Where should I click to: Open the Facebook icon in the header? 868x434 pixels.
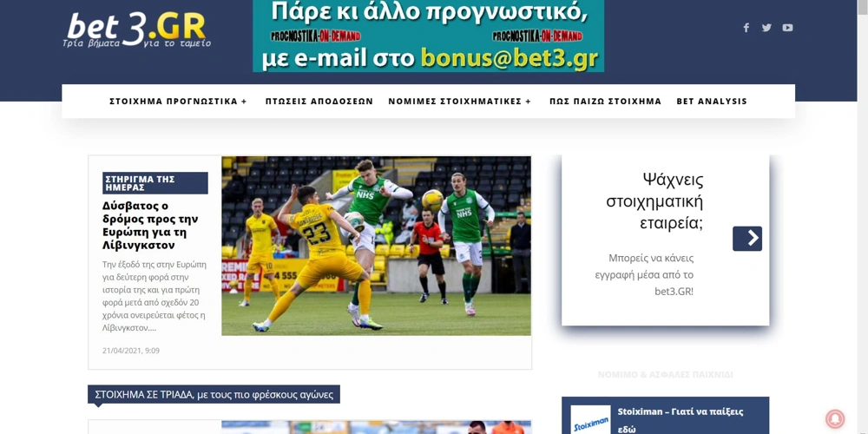(x=746, y=28)
